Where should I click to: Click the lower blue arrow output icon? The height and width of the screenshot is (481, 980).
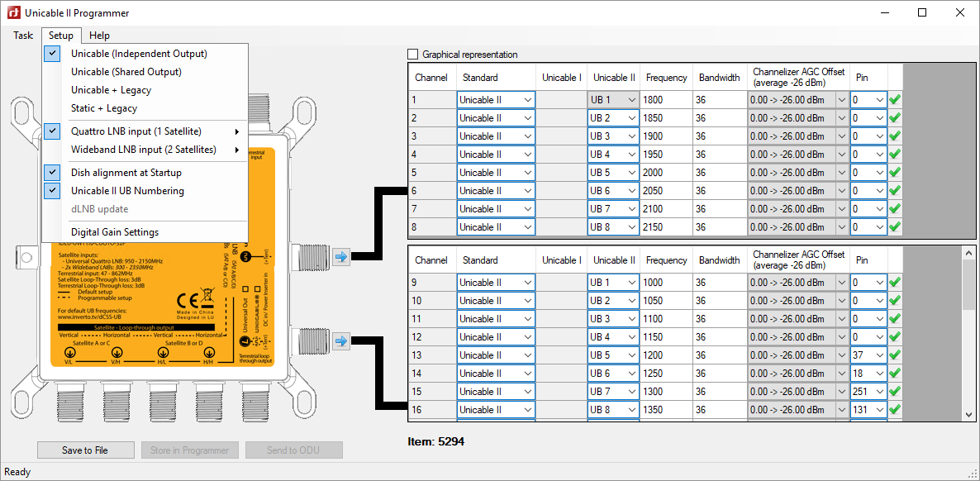(x=341, y=339)
